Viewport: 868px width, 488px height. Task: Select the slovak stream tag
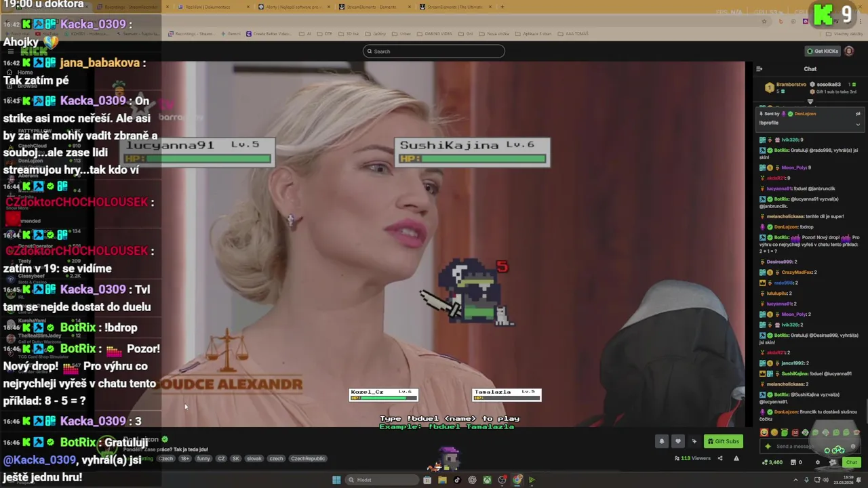[254, 458]
